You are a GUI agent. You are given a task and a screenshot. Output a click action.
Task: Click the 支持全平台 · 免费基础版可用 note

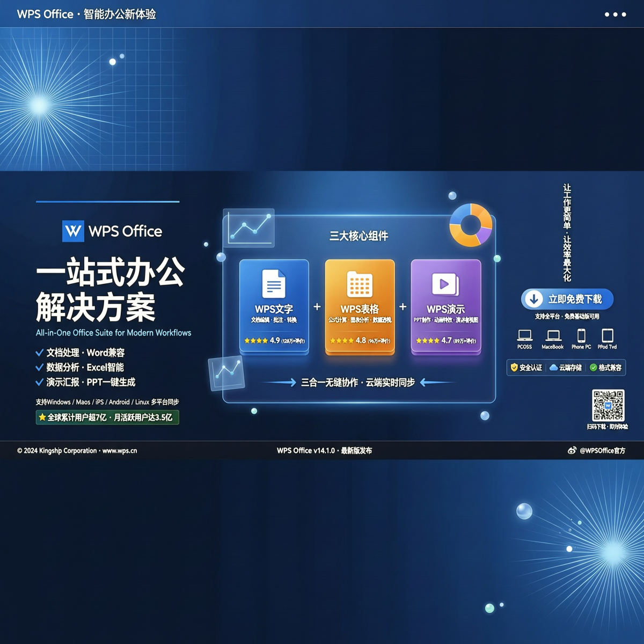(567, 317)
